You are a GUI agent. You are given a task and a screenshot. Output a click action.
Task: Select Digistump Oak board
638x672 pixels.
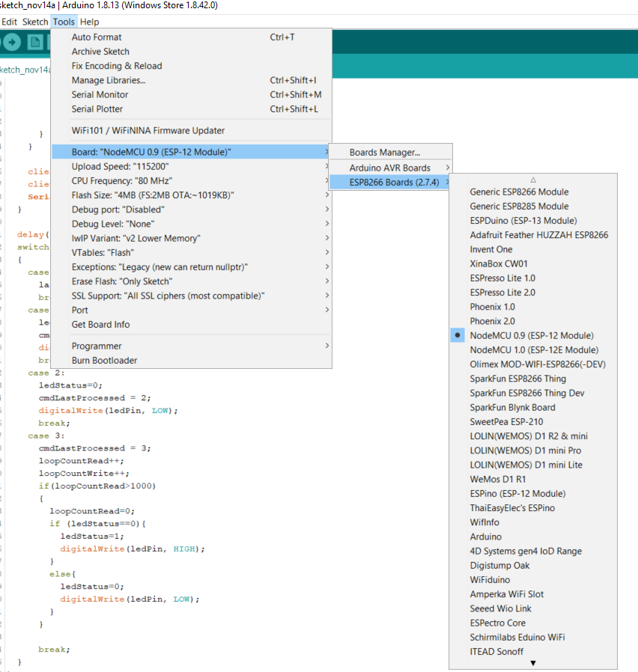point(533,565)
